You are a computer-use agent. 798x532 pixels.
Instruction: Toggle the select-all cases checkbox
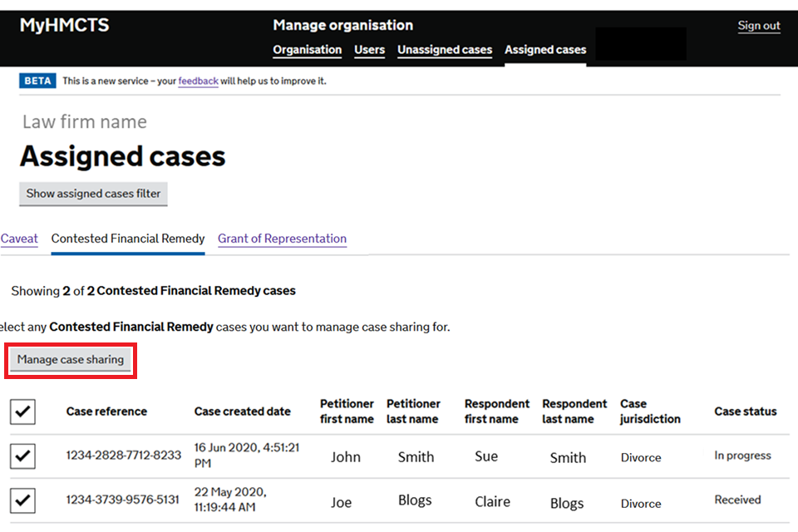click(22, 411)
